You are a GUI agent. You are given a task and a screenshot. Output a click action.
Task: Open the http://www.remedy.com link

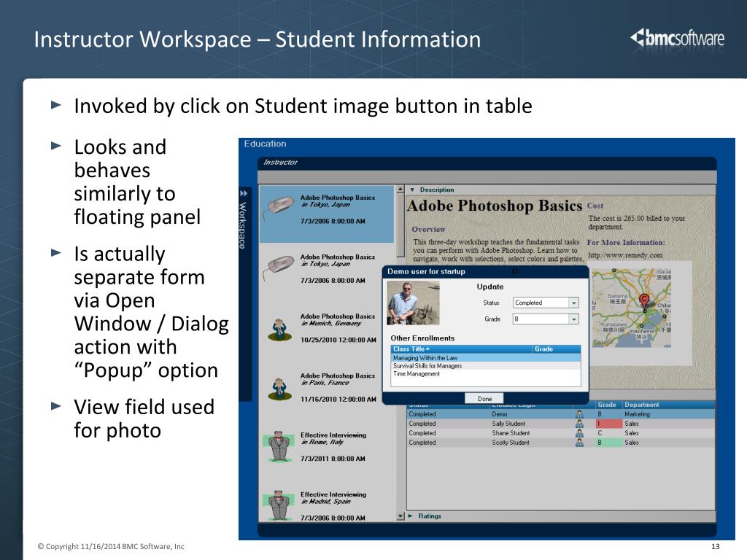point(625,255)
